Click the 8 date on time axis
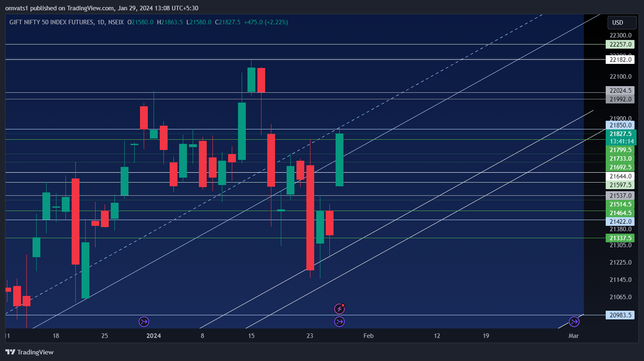 203,336
